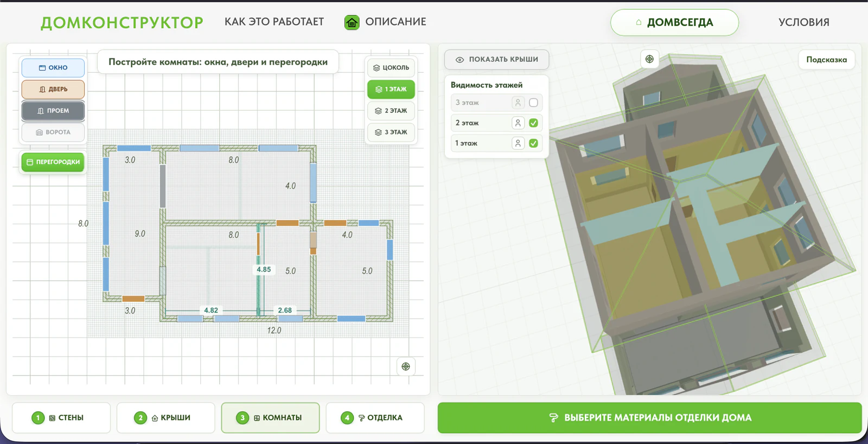The image size is (868, 444).
Task: Select the ПРОЕМ opening tool
Action: [53, 111]
